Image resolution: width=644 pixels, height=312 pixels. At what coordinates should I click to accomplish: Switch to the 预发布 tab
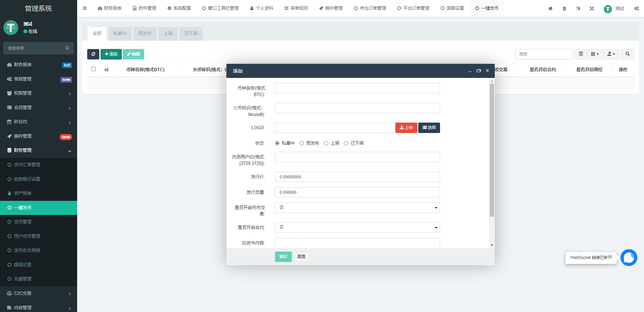[145, 34]
